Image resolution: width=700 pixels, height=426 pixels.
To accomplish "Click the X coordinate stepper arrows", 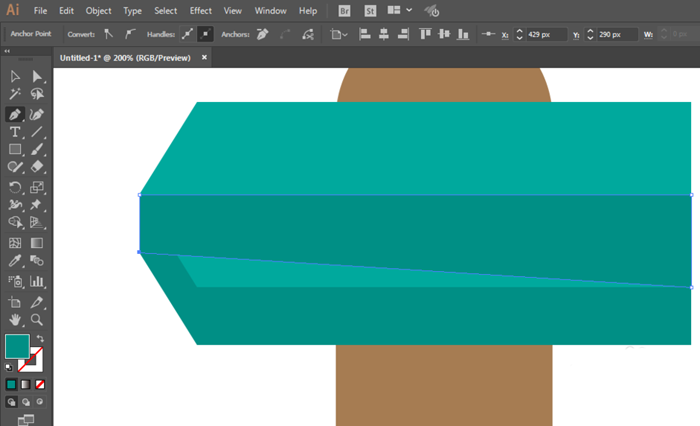I will point(518,34).
